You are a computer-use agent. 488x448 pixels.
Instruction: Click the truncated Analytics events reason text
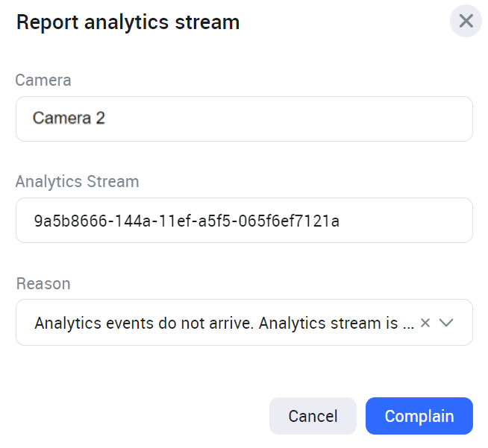(224, 323)
